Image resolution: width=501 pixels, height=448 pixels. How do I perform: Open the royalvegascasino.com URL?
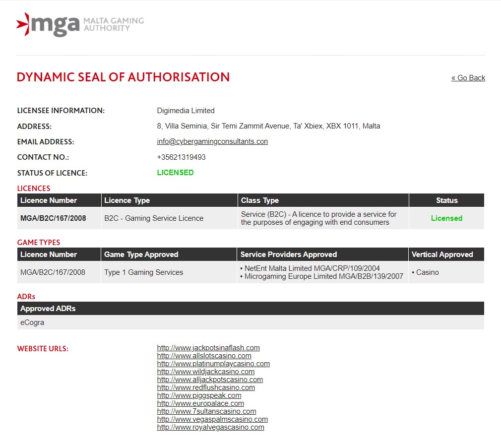pyautogui.click(x=210, y=427)
